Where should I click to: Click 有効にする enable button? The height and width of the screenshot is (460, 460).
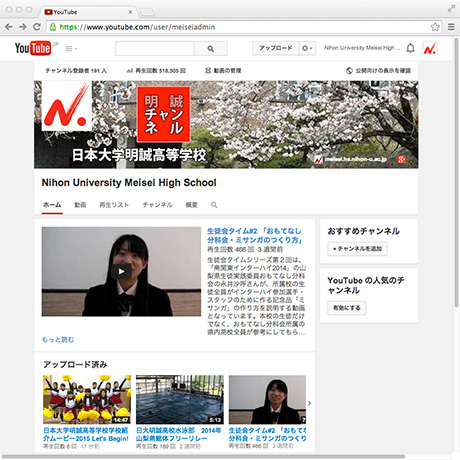pyautogui.click(x=347, y=308)
